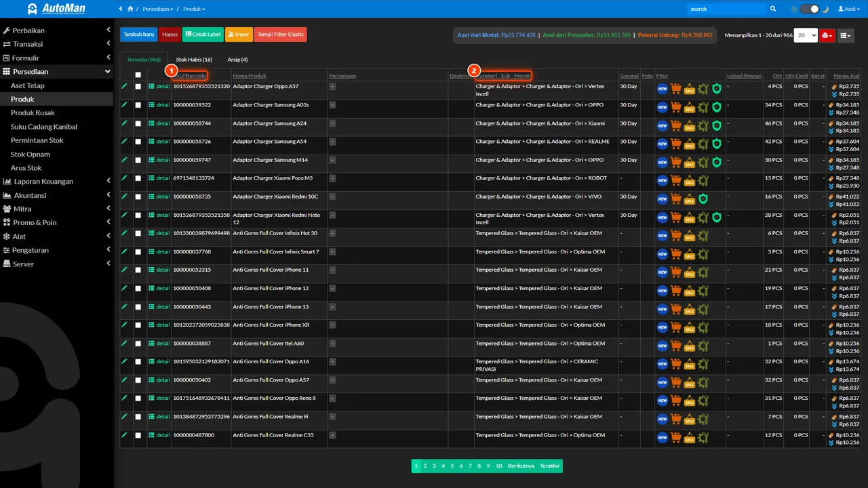The image size is (868, 488).
Task: Click the NEW badge icon in Adaptor Charger Samsung A03s row
Action: tap(663, 107)
